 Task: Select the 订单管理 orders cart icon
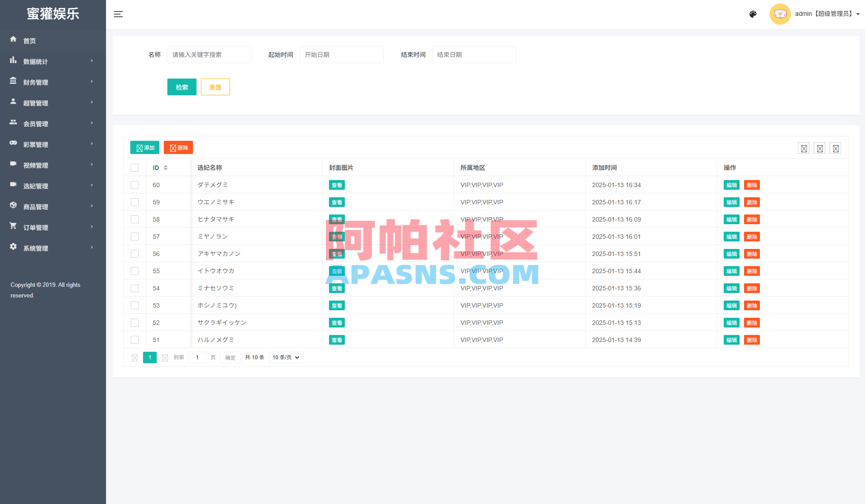point(13,227)
